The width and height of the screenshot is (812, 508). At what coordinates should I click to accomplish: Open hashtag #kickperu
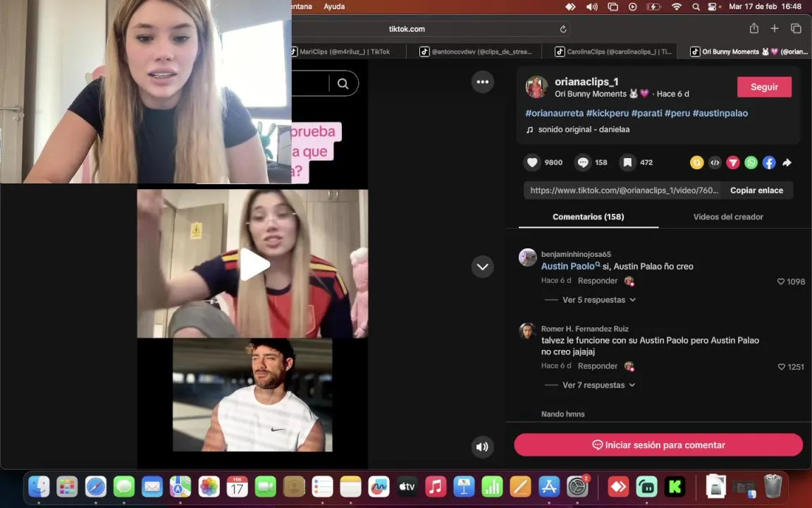pos(608,113)
